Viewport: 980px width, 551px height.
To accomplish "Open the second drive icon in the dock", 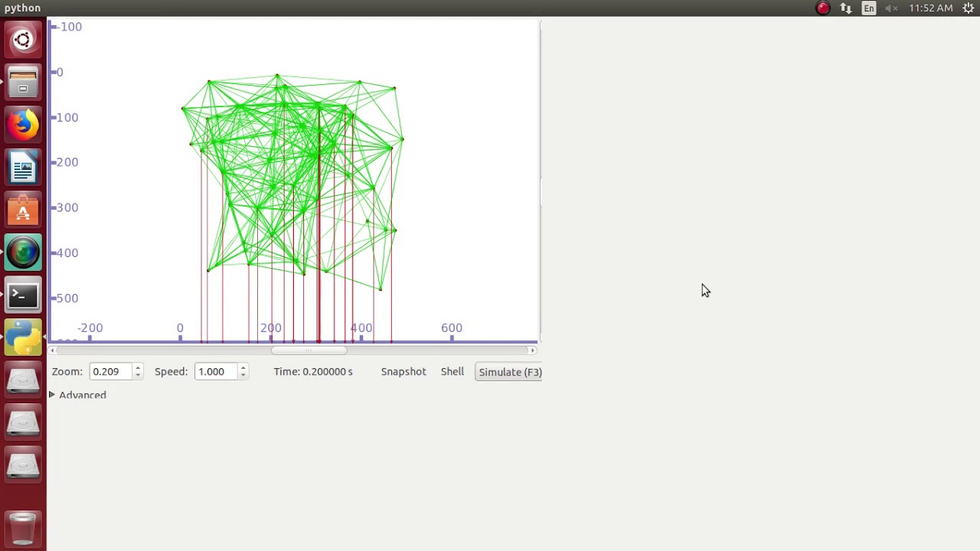I will tap(23, 423).
